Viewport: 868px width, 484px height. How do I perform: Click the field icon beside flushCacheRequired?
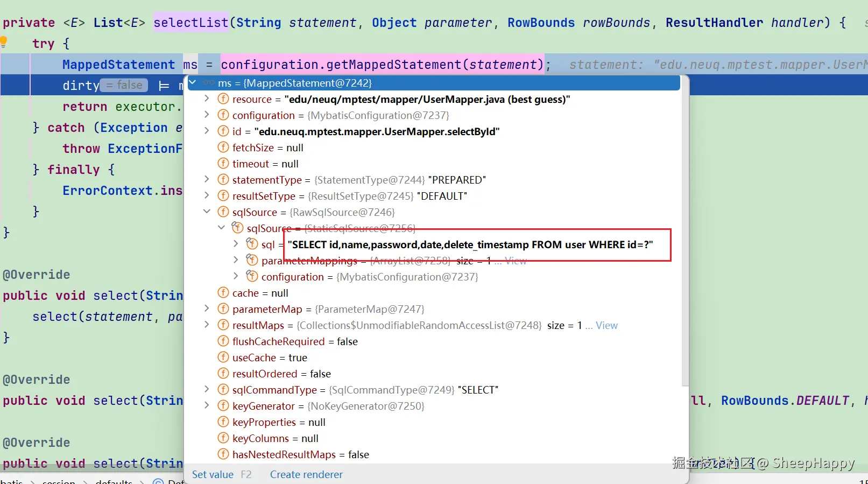coord(223,341)
